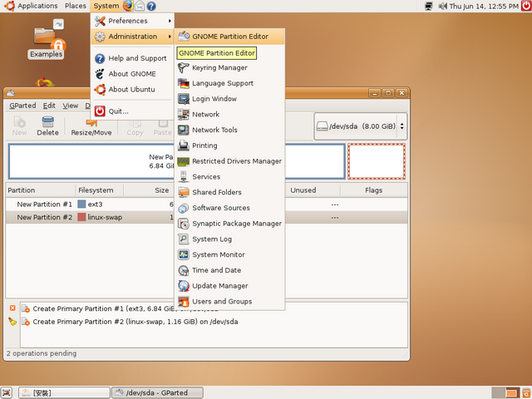Click the Synaptic Package Manager icon

click(184, 224)
